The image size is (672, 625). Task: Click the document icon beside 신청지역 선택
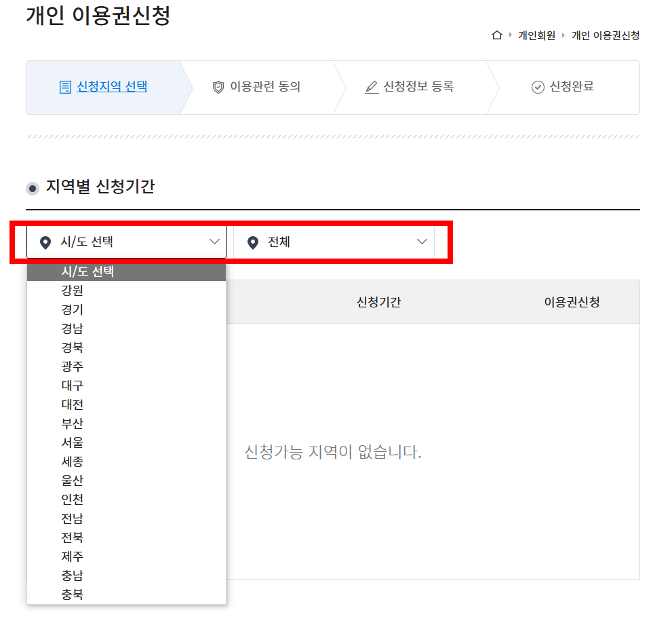65,87
